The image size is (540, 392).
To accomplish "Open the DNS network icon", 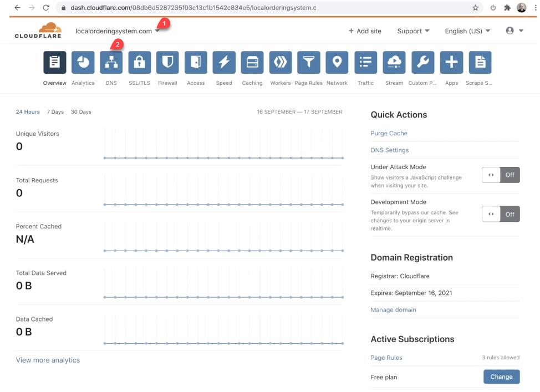I will 111,62.
